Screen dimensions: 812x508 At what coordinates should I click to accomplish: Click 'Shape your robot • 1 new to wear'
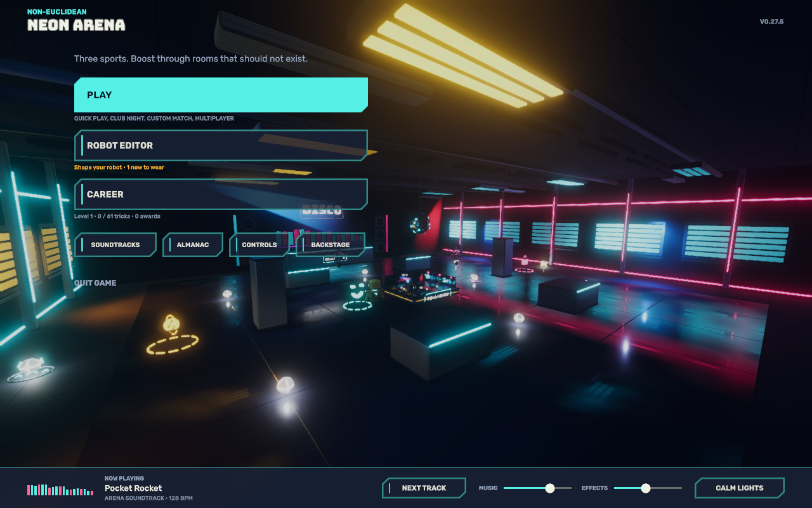[x=119, y=168]
